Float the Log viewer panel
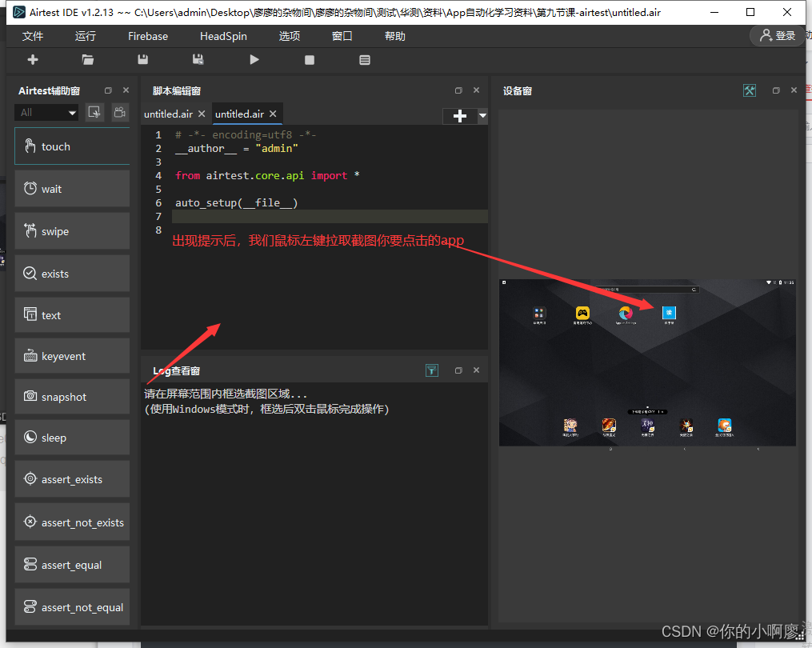 click(x=458, y=370)
